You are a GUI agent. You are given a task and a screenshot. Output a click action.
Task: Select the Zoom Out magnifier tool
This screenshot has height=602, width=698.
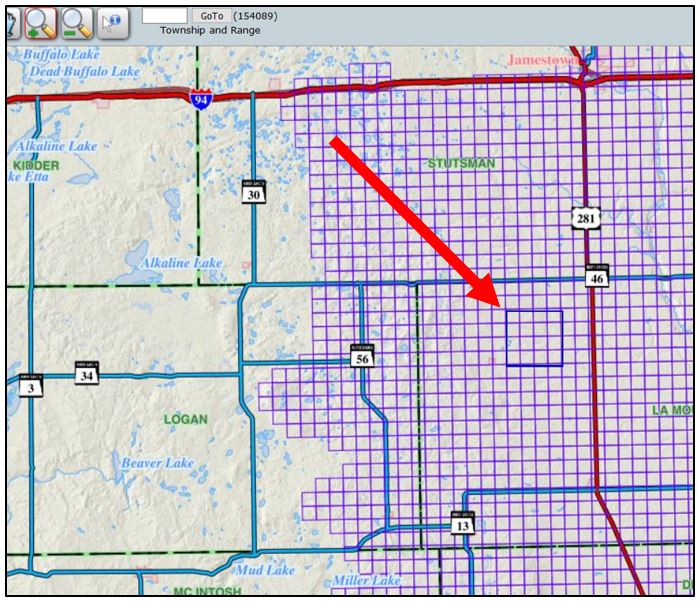tap(77, 21)
